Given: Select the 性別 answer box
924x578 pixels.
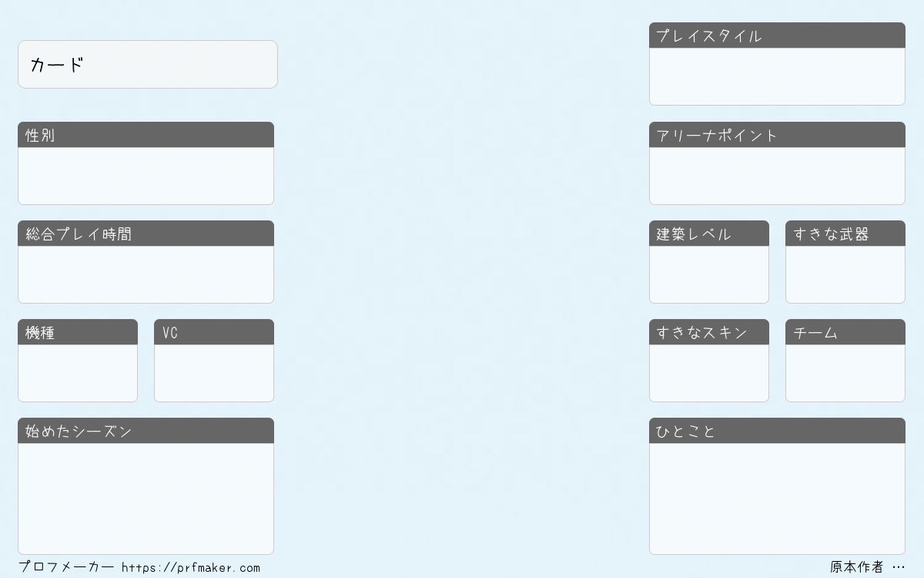Looking at the screenshot, I should pos(146,176).
